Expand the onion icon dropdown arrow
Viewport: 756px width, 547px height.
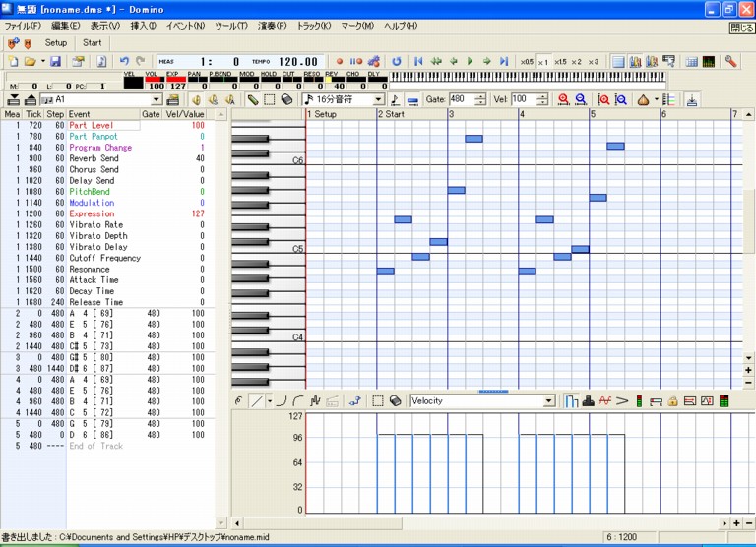point(657,99)
